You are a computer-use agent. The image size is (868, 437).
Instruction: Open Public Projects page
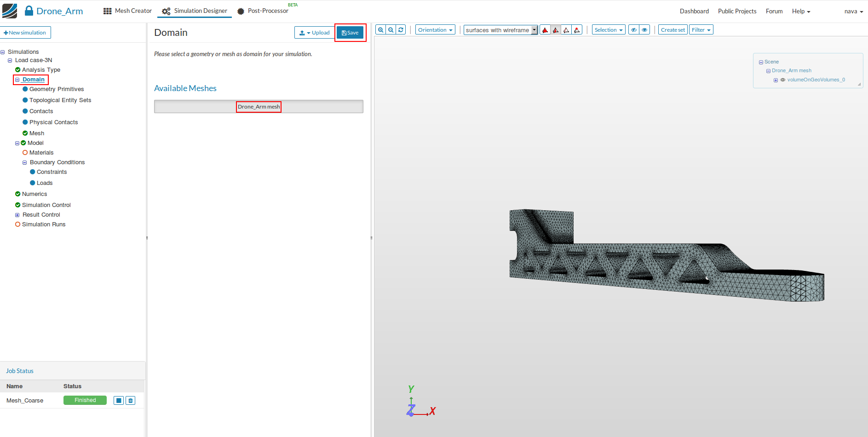(737, 11)
